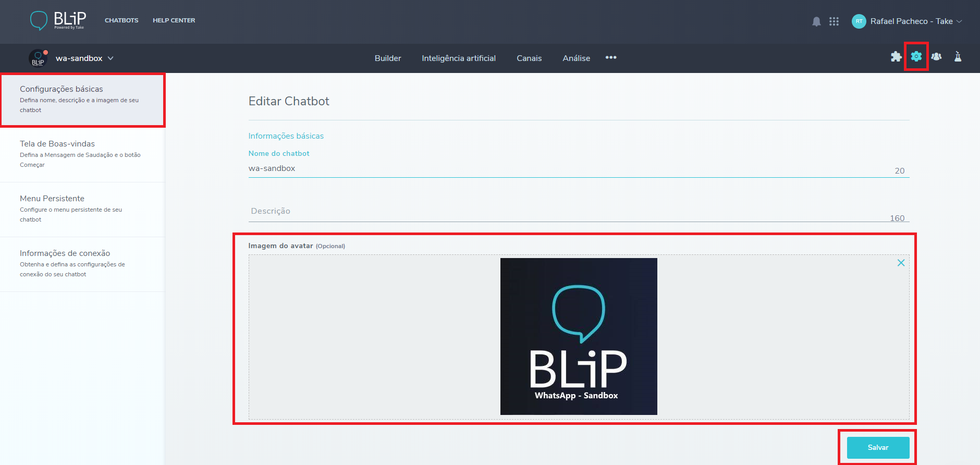
Task: Click the BLiP logo in header
Action: (58, 21)
